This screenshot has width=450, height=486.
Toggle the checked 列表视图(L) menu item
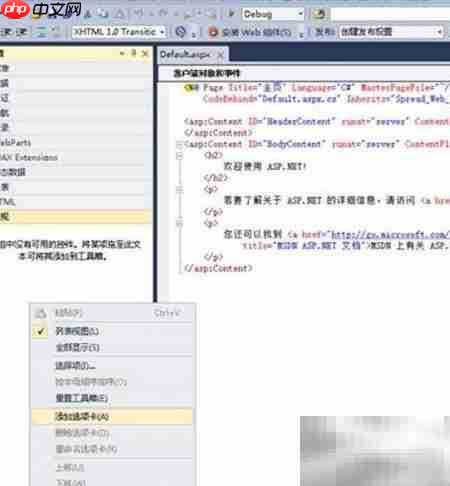click(112, 331)
